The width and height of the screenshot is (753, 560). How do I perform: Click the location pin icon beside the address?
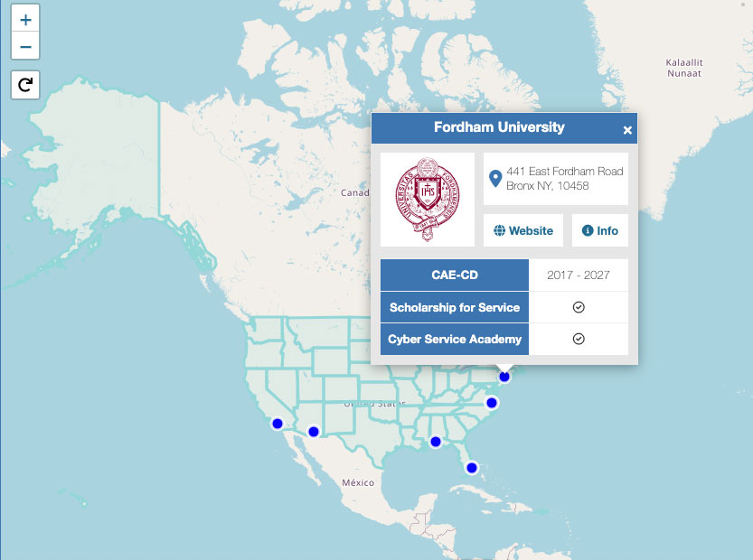click(x=495, y=178)
